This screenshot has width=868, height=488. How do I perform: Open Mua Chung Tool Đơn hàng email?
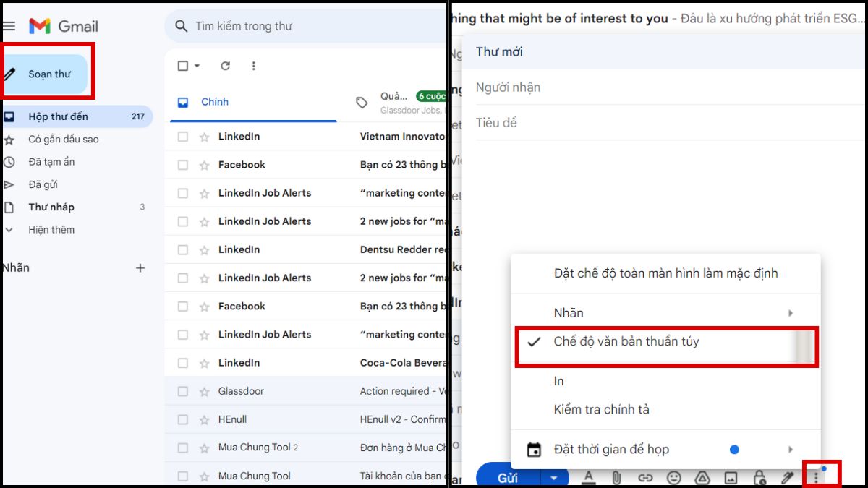point(305,448)
